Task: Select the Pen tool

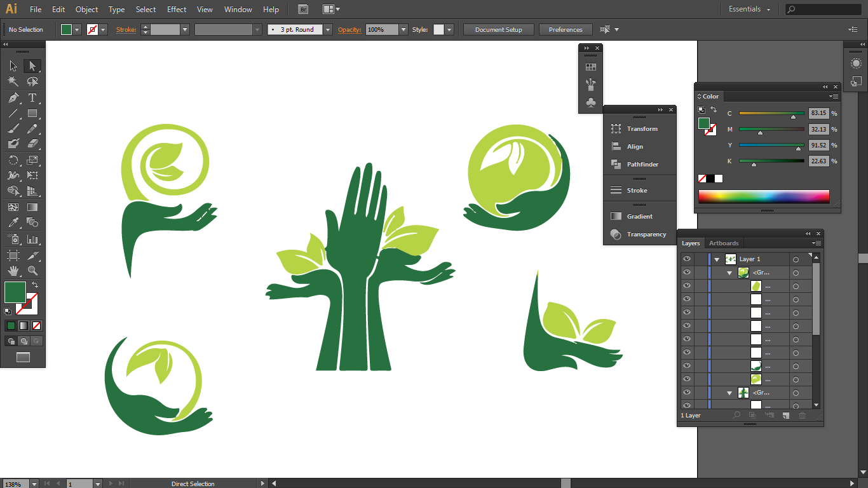Action: [x=13, y=98]
